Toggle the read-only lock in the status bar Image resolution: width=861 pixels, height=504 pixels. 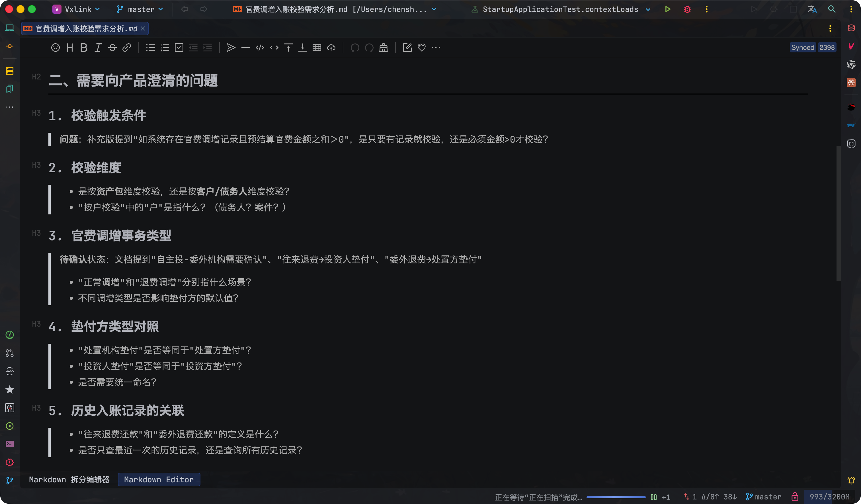click(795, 497)
